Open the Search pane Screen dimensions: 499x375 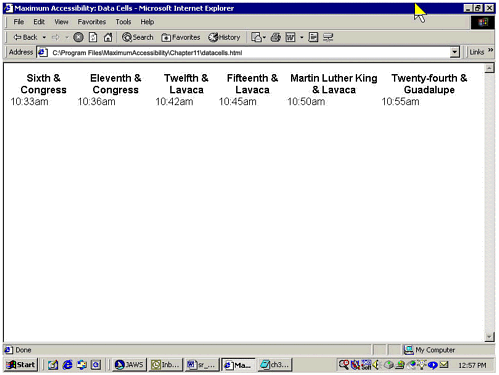tap(138, 37)
